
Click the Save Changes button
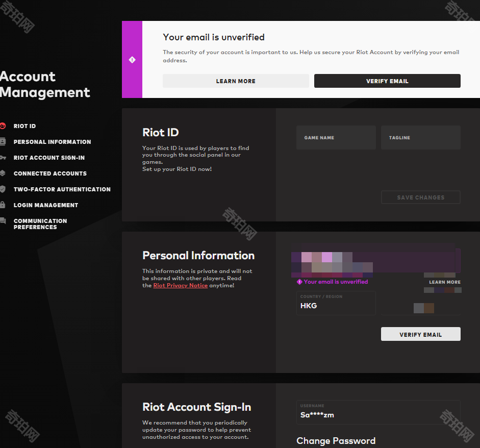point(420,197)
